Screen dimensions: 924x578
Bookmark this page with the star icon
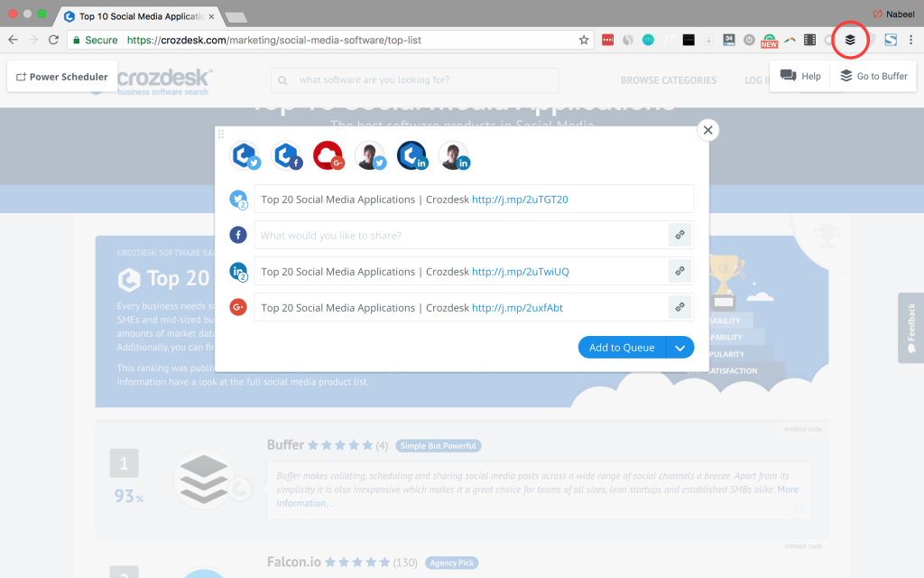[x=584, y=40]
